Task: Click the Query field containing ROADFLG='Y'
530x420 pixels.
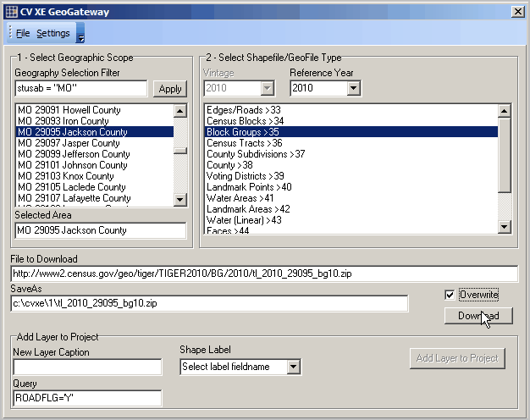Action: point(87,398)
